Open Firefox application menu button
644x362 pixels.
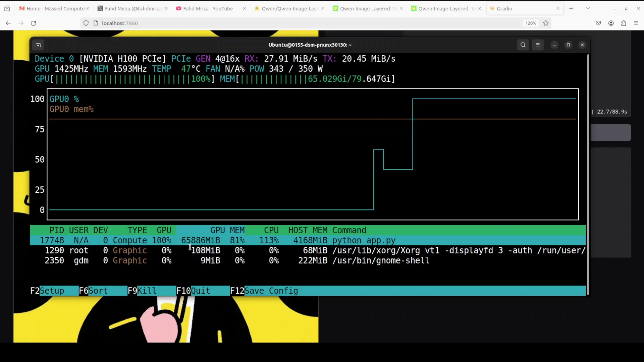636,23
